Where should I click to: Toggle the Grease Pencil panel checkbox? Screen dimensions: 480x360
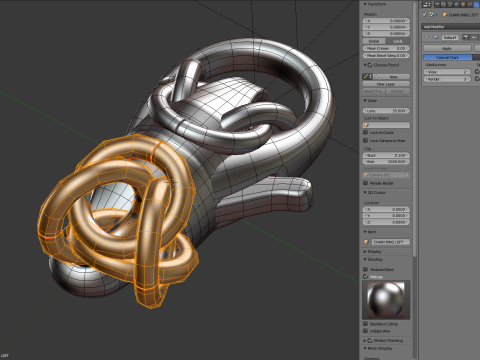(x=370, y=65)
